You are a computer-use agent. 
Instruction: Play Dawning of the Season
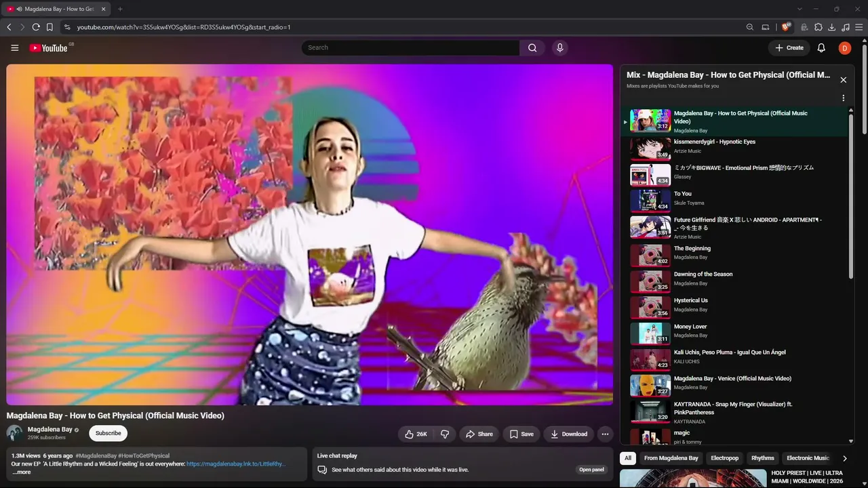[x=735, y=281]
